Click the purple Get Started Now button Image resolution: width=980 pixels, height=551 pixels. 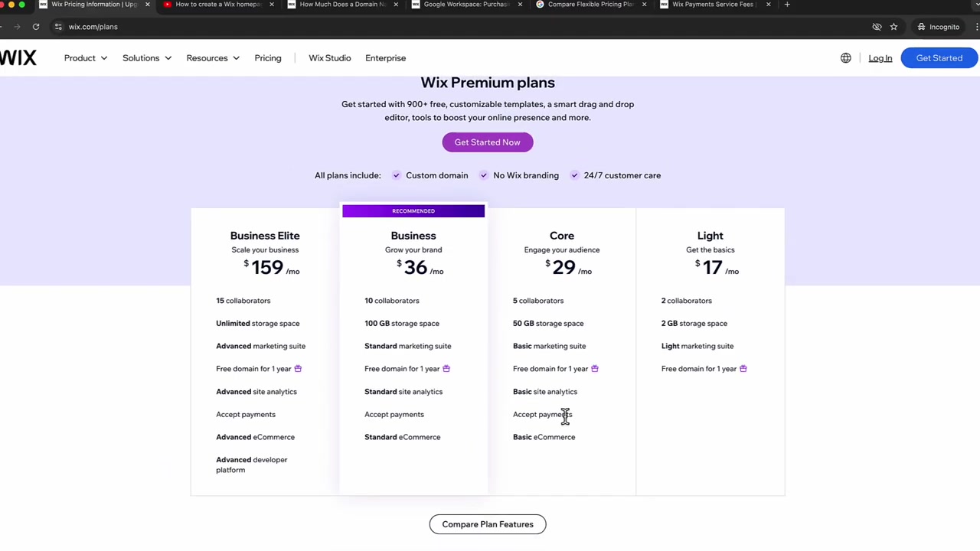click(488, 142)
